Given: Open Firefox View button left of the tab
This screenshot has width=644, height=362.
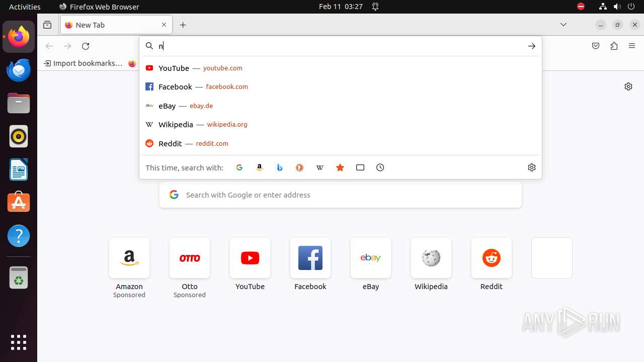Looking at the screenshot, I should point(47,25).
